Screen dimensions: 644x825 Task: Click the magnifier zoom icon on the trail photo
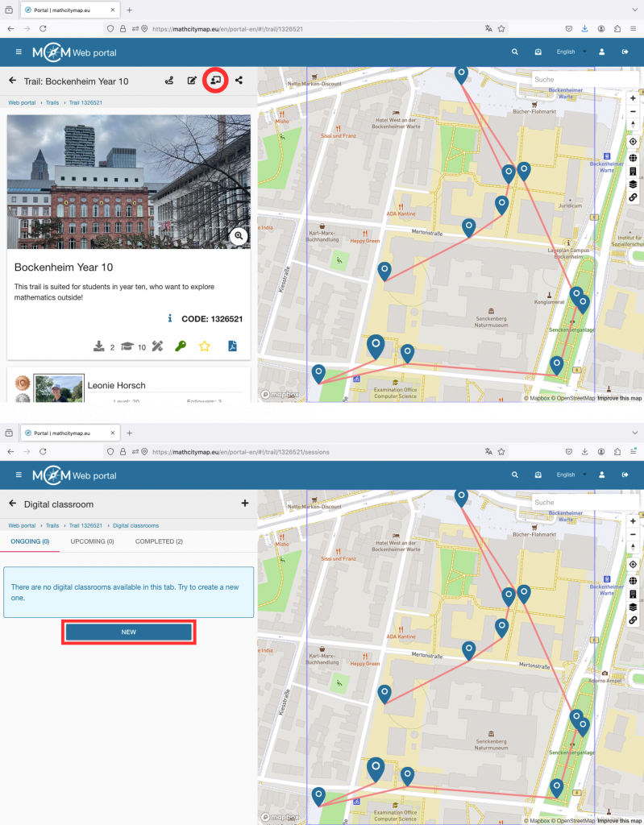238,235
